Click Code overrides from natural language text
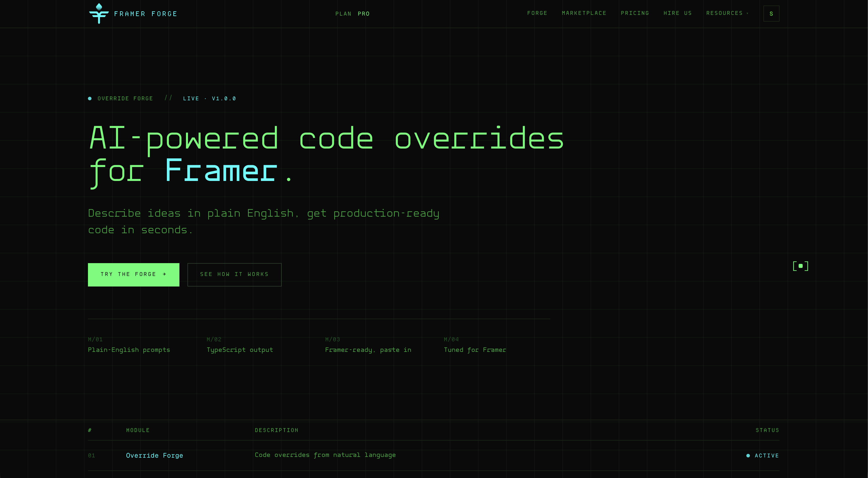The width and height of the screenshot is (868, 478). tap(325, 455)
